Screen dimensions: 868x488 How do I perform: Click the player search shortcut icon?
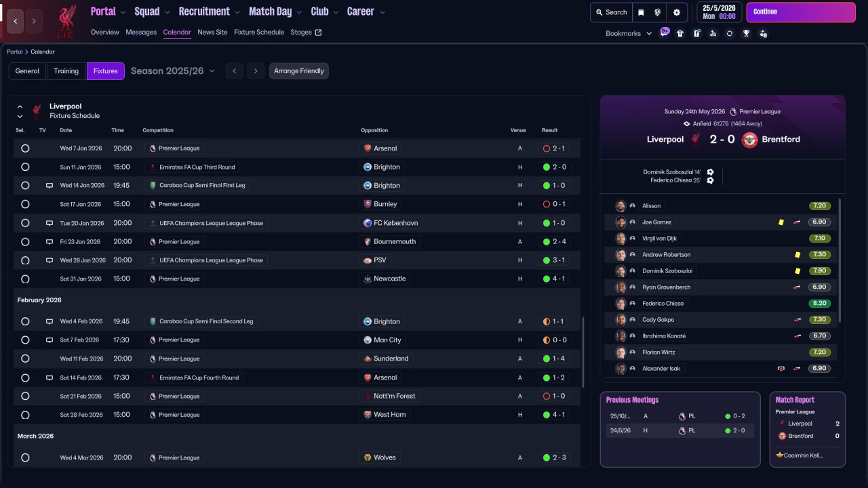[x=713, y=33]
